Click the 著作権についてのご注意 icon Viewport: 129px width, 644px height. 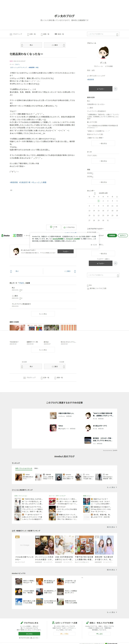pos(88,289)
